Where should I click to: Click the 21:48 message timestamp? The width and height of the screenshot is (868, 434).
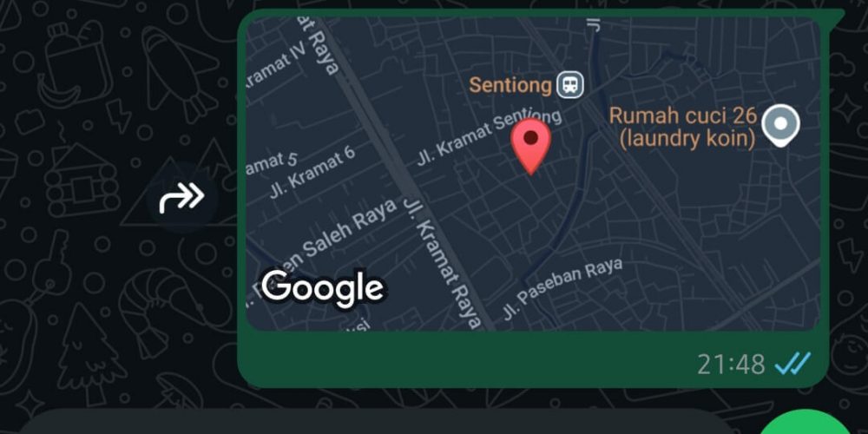point(731,365)
